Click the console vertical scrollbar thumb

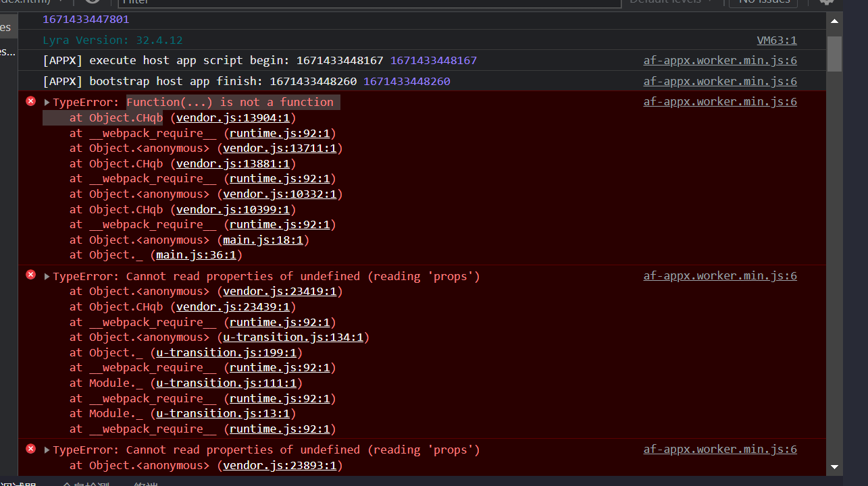(x=834, y=54)
